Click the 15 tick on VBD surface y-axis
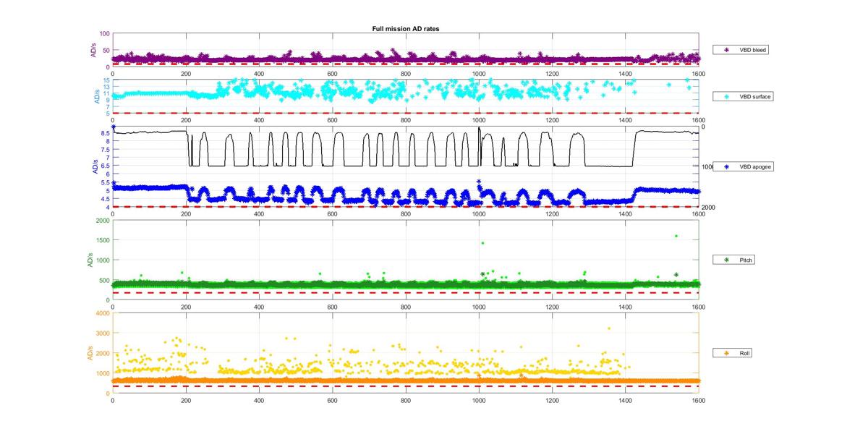The image size is (868, 442). (106, 80)
